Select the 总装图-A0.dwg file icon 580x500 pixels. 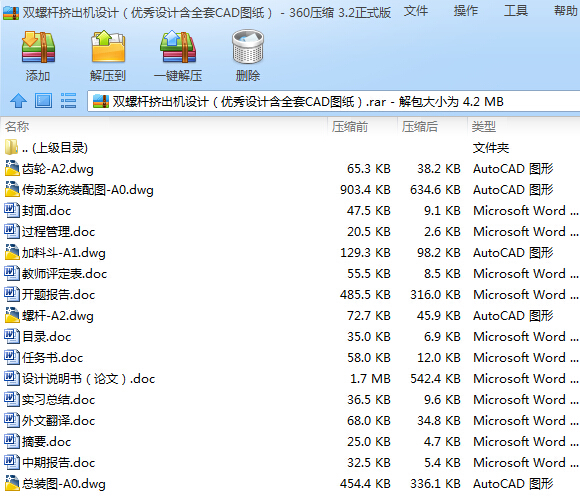(x=12, y=483)
